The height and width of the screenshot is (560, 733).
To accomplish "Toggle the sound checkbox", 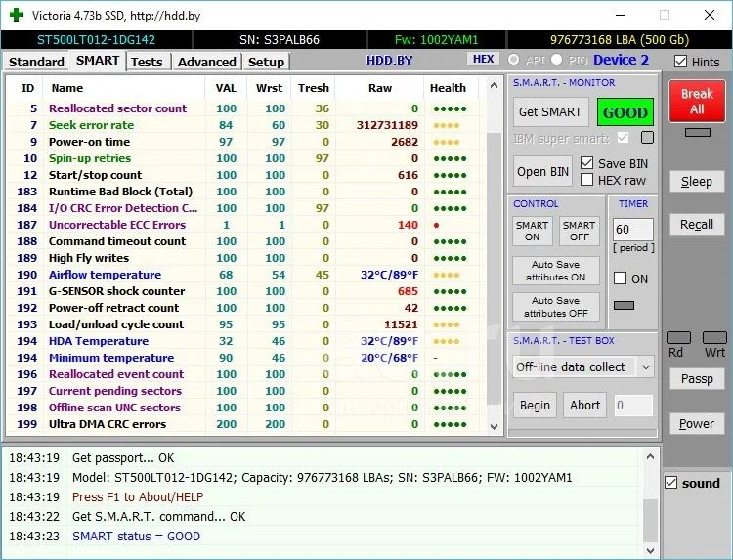I will (x=671, y=483).
